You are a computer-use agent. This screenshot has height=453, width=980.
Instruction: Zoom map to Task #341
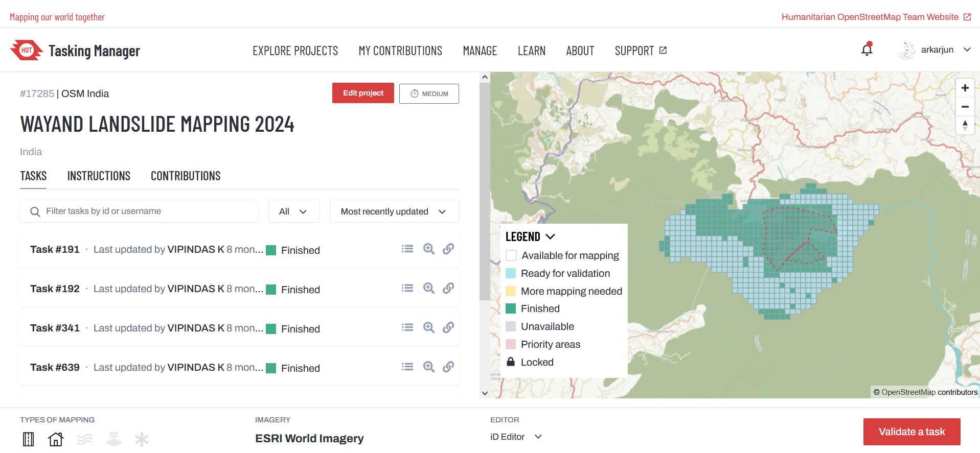(x=429, y=327)
